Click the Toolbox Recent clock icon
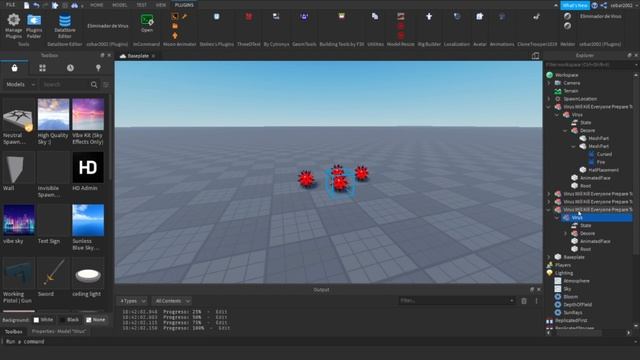Viewport: 640px width, 360px height. coord(70,68)
